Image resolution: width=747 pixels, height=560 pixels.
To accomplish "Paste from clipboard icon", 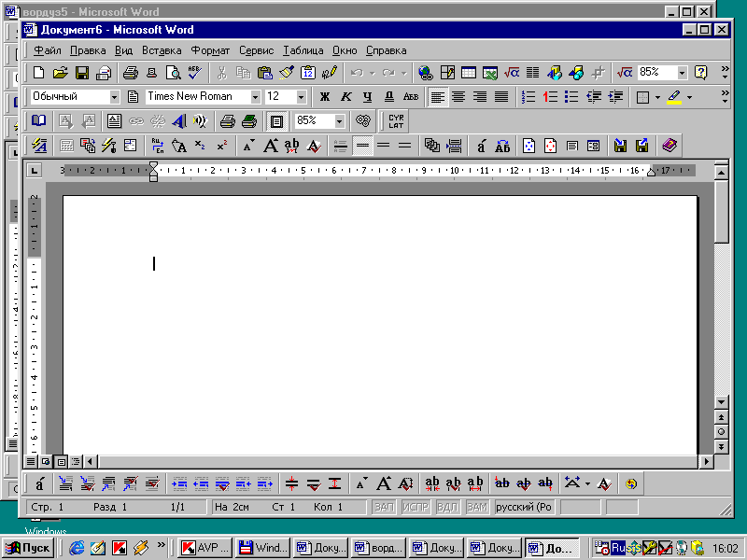I will [265, 73].
